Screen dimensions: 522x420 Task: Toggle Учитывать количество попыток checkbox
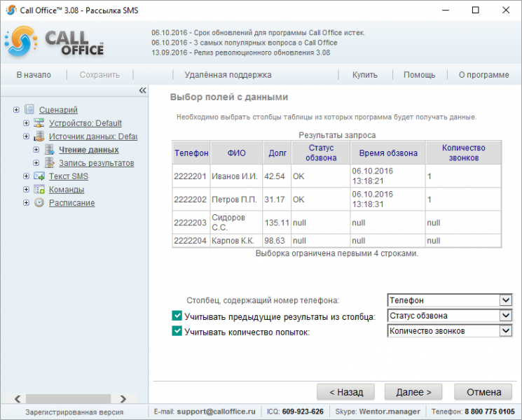click(x=177, y=331)
